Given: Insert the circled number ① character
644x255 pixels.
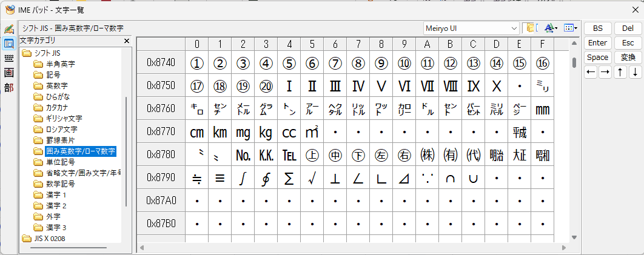Looking at the screenshot, I should pyautogui.click(x=197, y=63).
